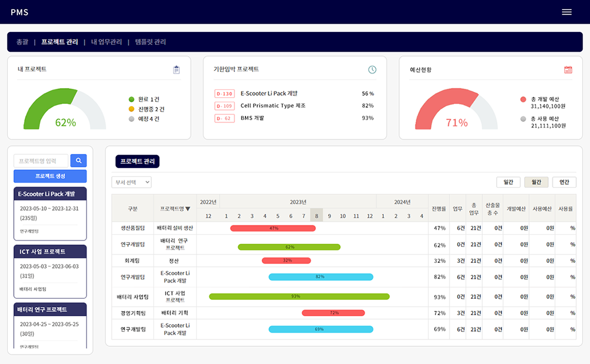
Task: Open the E-Scooter Li Pack 개발 project card
Action: (x=50, y=213)
